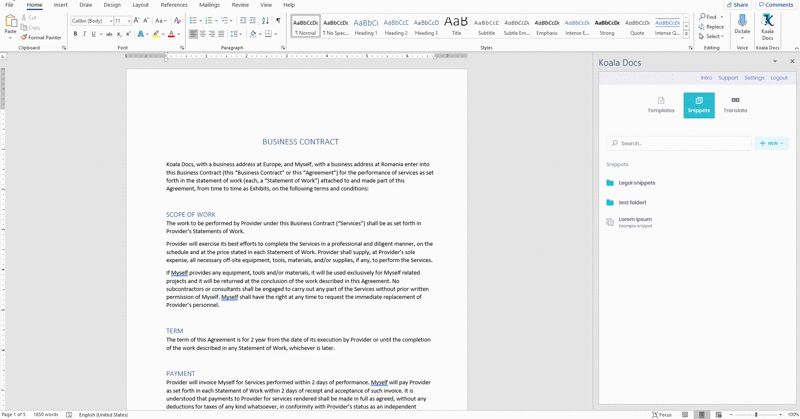Switch to the Insert ribbon tab
The width and height of the screenshot is (800, 419).
pos(60,5)
